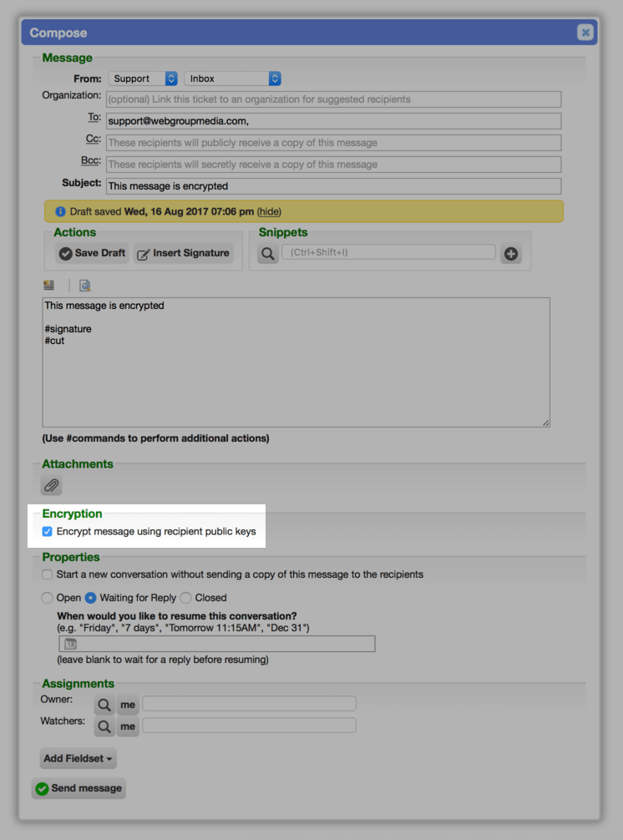
Task: Click into the Cc recipients field
Action: point(334,143)
